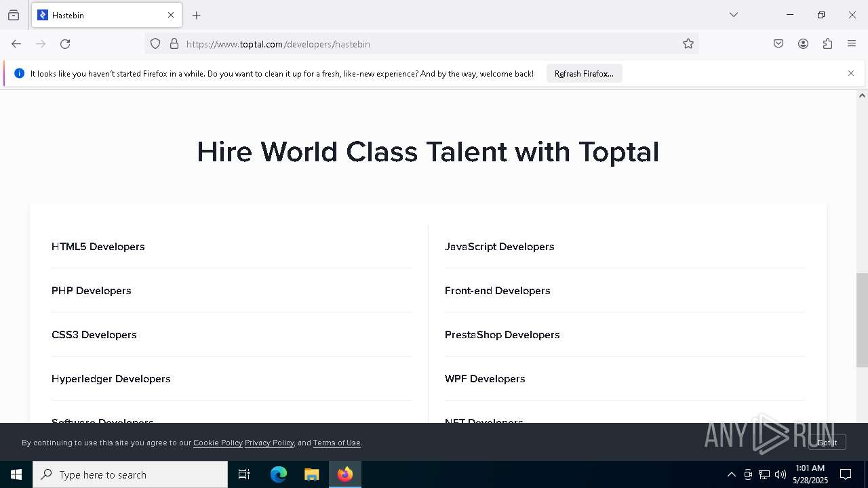868x488 pixels.
Task: Open volume control tray icon
Action: click(781, 474)
